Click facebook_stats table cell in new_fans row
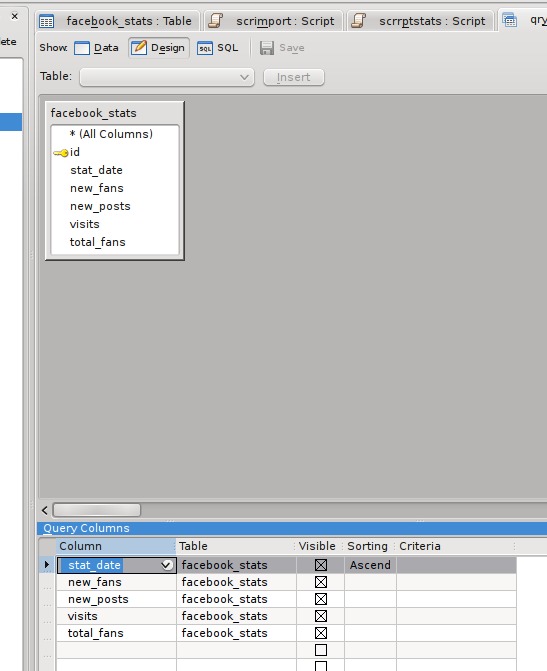The width and height of the screenshot is (547, 671). [236, 582]
